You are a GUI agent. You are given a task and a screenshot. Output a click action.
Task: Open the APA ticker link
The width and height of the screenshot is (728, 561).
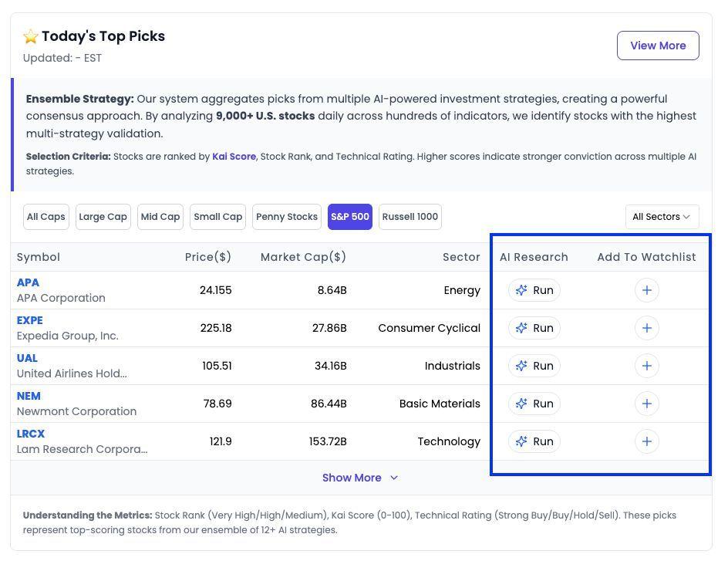click(28, 282)
